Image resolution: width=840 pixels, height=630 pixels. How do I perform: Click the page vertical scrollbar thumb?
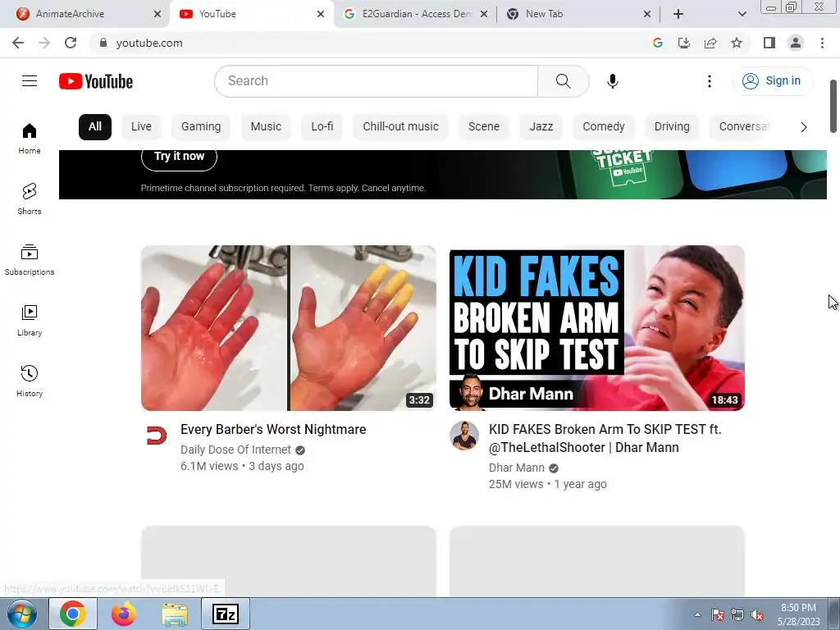pyautogui.click(x=833, y=106)
